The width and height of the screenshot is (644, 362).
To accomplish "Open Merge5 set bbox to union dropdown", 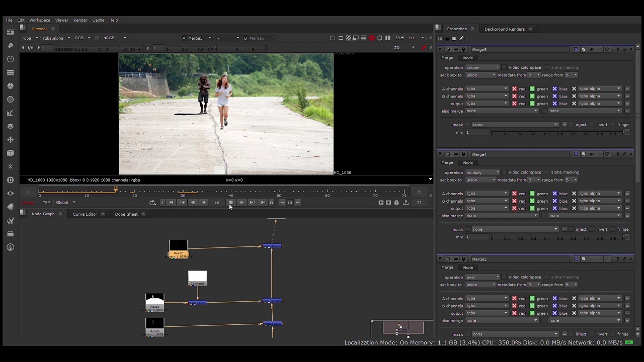I will 480,75.
